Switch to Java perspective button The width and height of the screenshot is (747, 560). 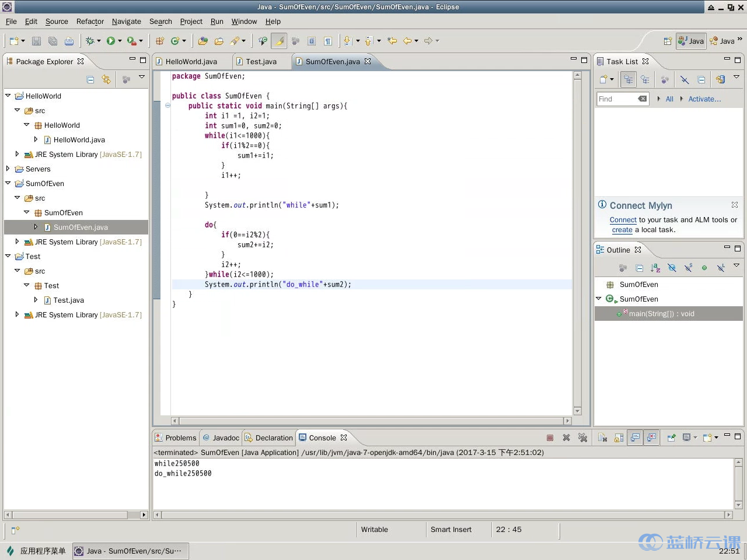691,41
